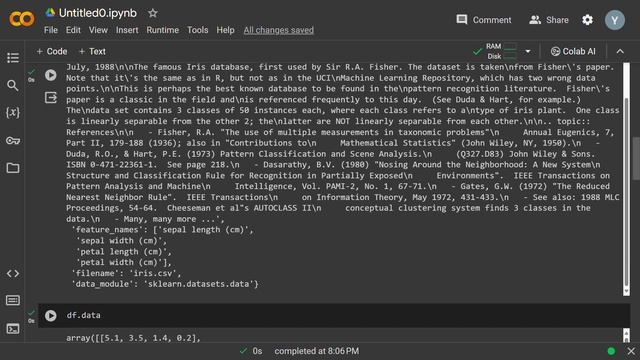This screenshot has height=360, width=640.
Task: Click the 'data_module' output line
Action: (165, 284)
